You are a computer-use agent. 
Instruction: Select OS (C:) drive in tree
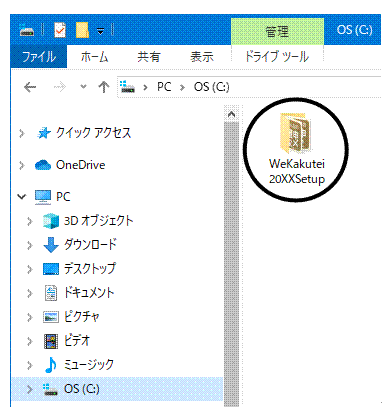[x=82, y=389]
